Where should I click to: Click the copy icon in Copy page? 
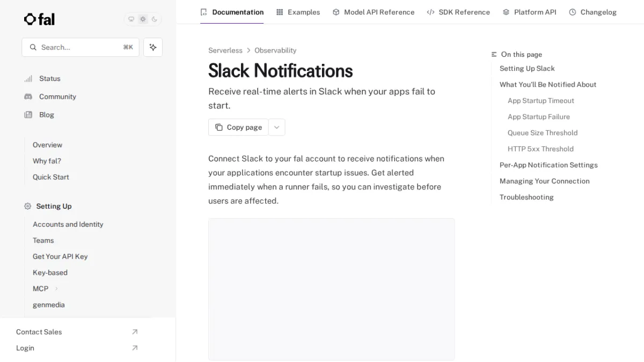coord(219,127)
